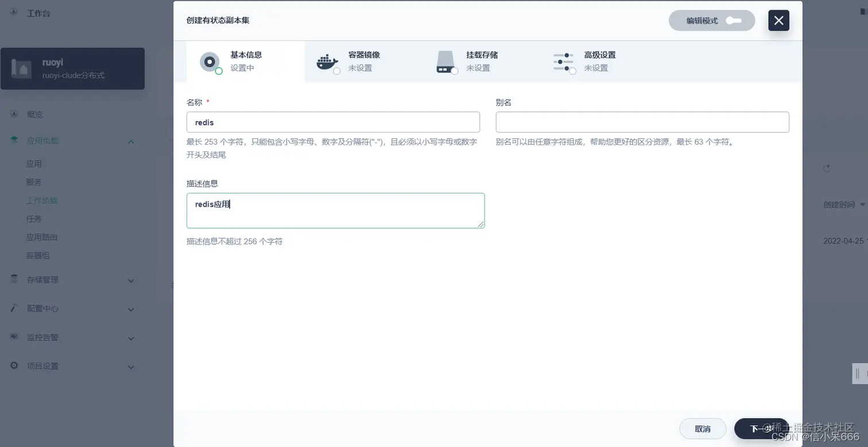The height and width of the screenshot is (447, 868).
Task: Click the 基本信息 step icon
Action: 210,61
